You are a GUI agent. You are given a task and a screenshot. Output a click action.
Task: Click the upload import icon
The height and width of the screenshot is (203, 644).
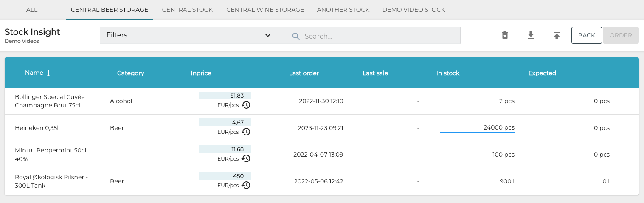[x=557, y=35]
